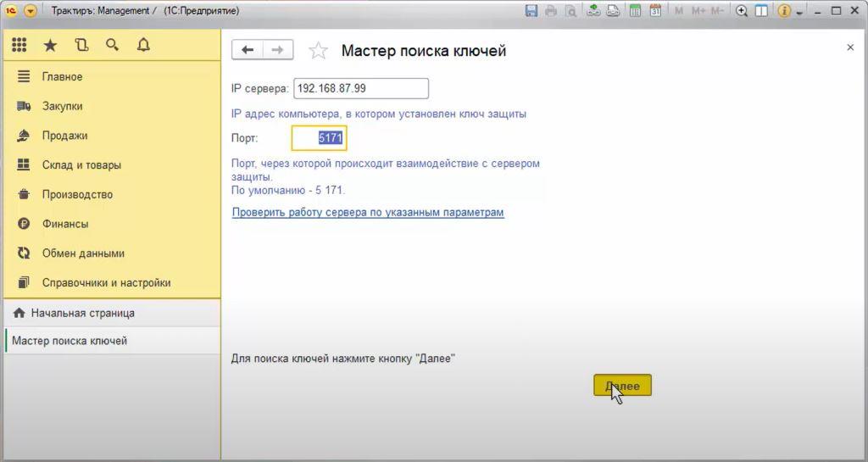Click the zoom magnifier with plus icon
The height and width of the screenshot is (462, 868).
click(742, 11)
